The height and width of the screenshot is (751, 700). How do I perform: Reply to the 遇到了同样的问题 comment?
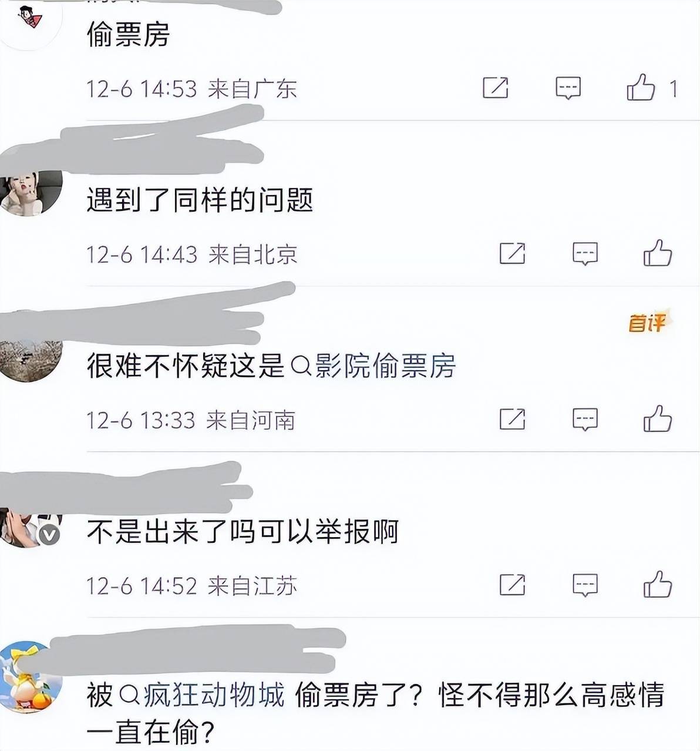(585, 254)
